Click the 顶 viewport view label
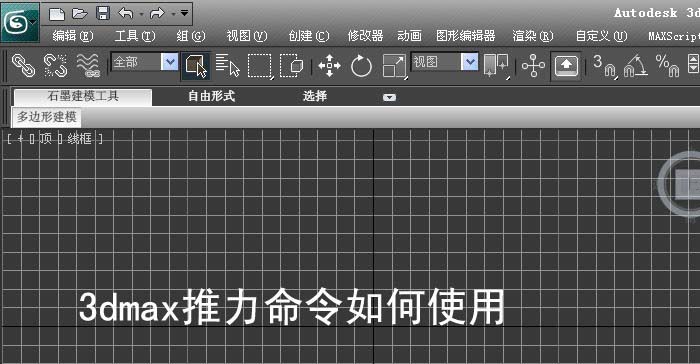 point(46,139)
